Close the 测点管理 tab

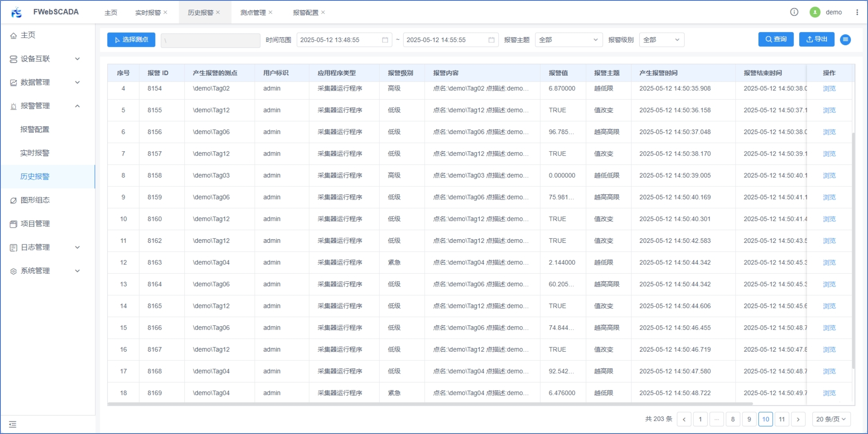pos(271,12)
